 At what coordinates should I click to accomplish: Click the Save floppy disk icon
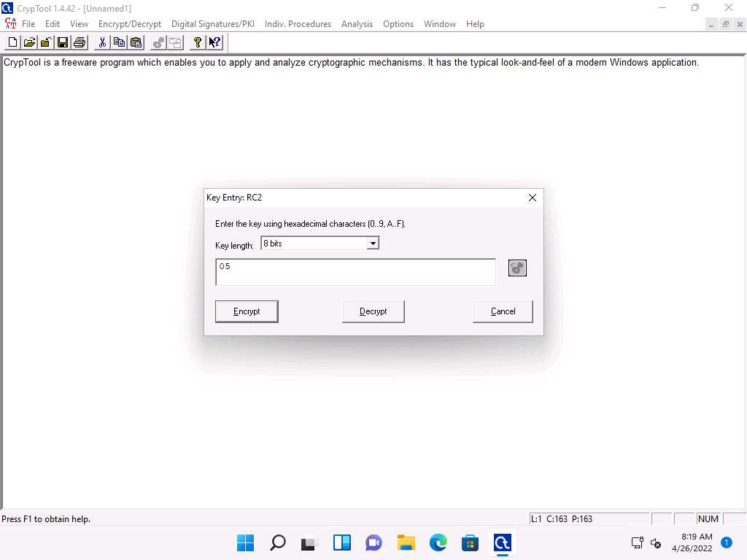coord(63,42)
